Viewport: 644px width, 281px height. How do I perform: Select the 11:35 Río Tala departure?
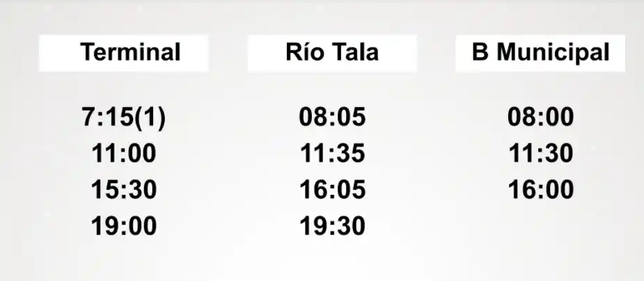tap(332, 154)
